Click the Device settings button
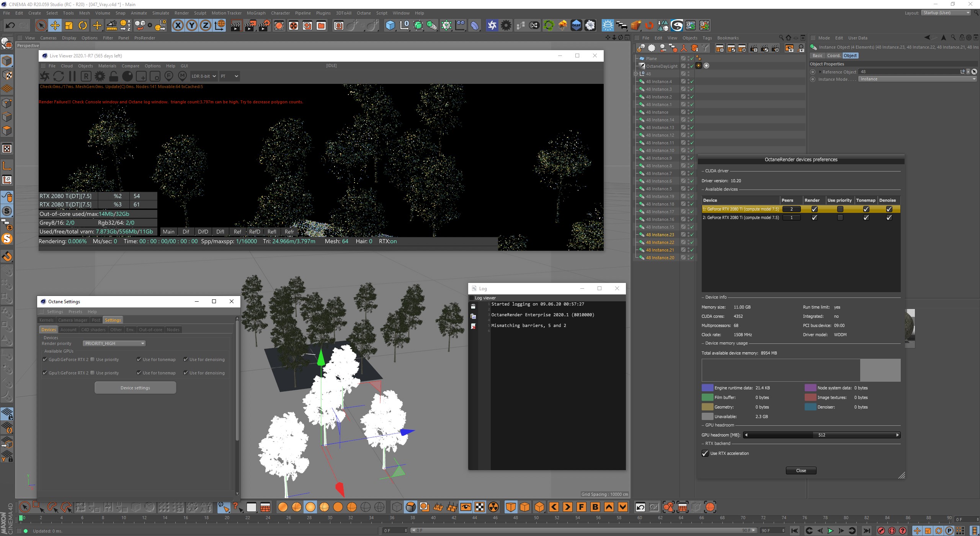The width and height of the screenshot is (980, 536). tap(135, 388)
